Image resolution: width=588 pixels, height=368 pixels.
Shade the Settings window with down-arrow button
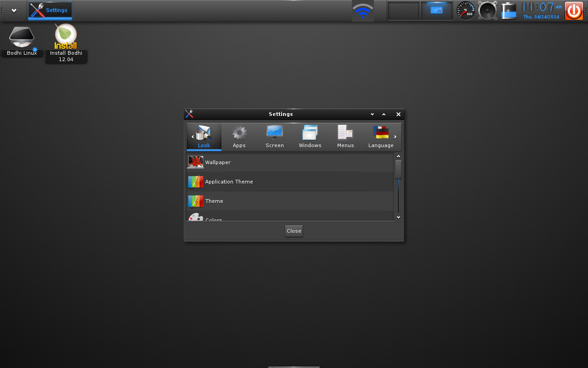point(372,114)
